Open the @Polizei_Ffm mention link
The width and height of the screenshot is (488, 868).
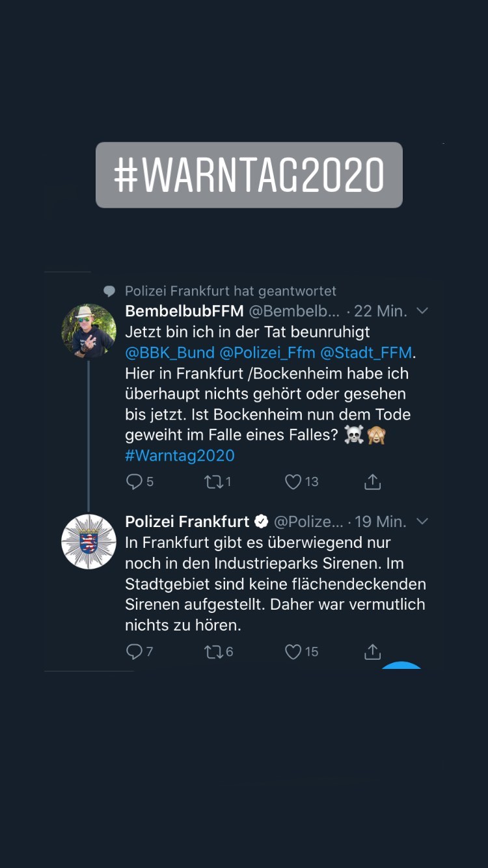pos(267,353)
